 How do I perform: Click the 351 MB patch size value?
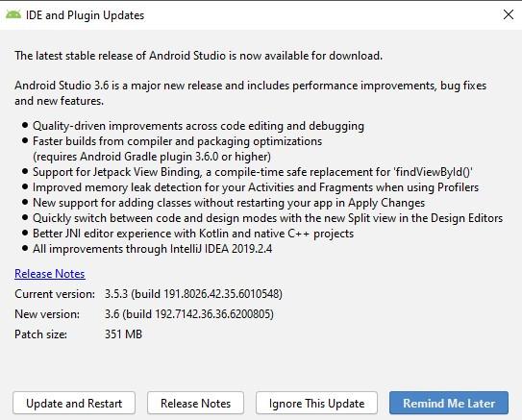click(123, 334)
